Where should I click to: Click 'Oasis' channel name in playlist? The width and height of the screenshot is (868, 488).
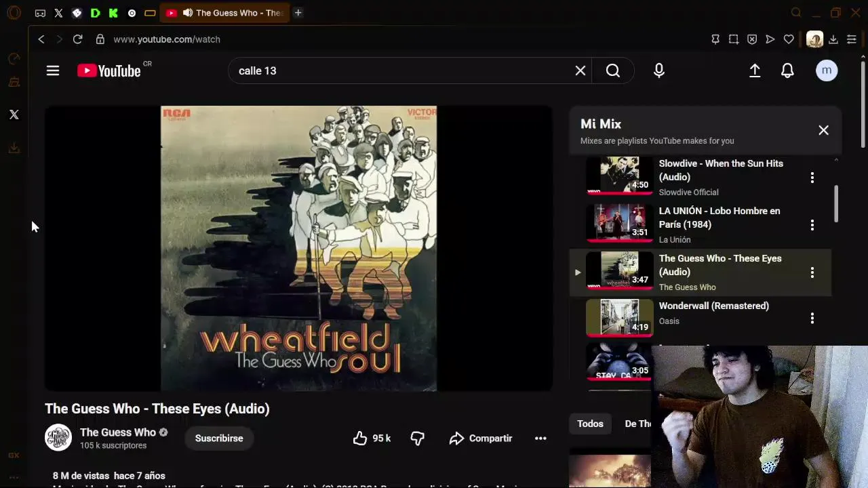pyautogui.click(x=669, y=321)
